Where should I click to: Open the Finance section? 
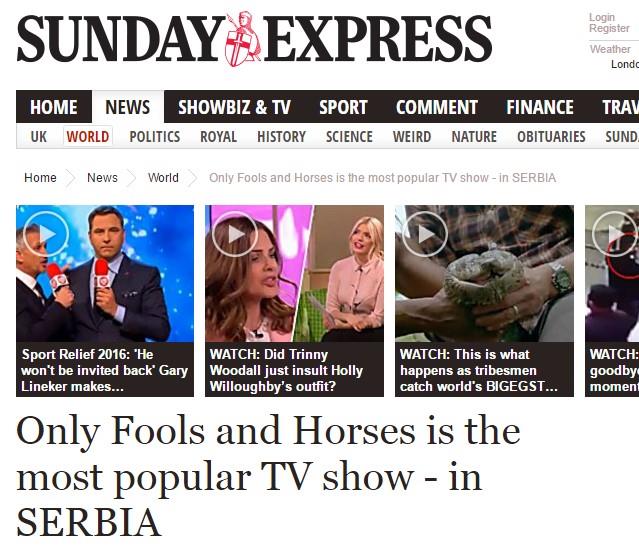coord(540,107)
